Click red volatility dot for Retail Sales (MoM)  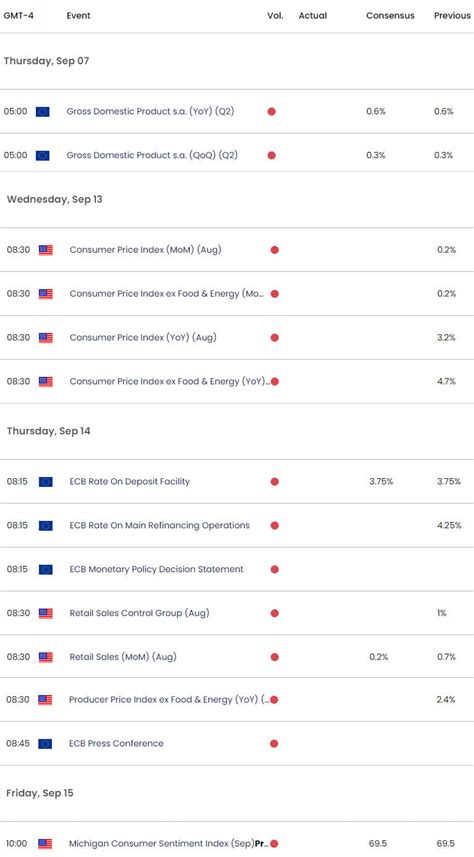point(274,657)
